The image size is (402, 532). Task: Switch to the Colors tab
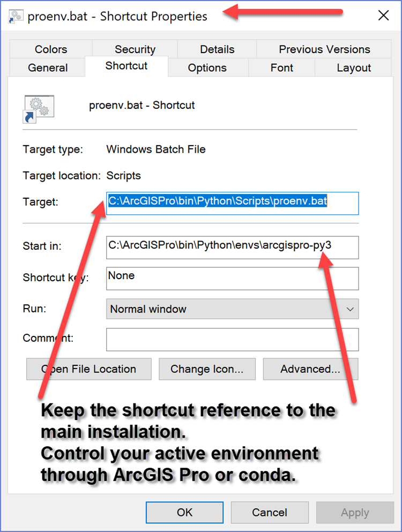(51, 49)
